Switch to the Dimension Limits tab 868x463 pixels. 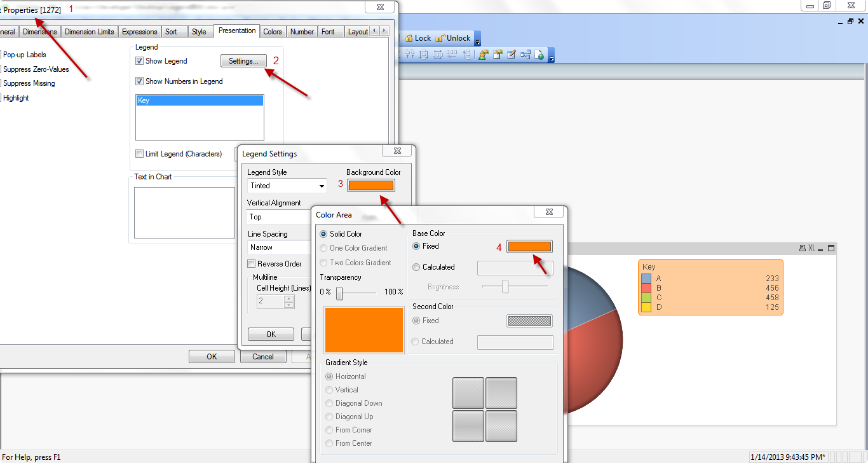point(90,32)
